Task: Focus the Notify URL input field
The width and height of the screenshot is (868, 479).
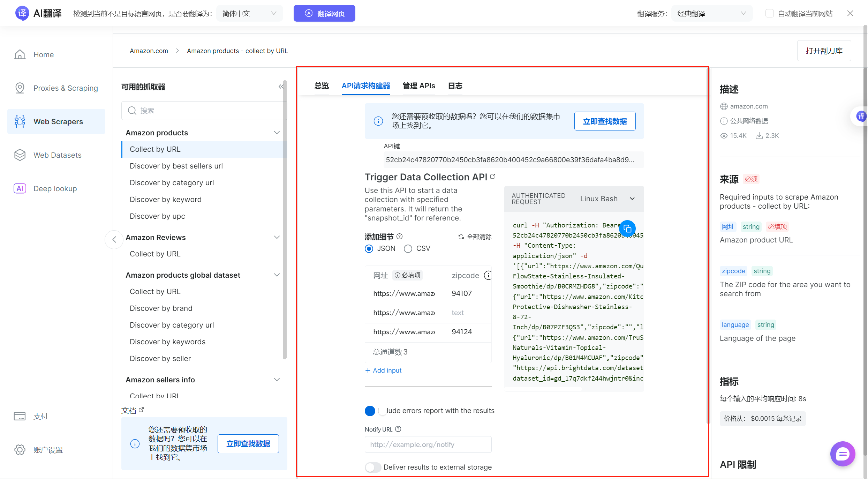Action: pyautogui.click(x=428, y=444)
